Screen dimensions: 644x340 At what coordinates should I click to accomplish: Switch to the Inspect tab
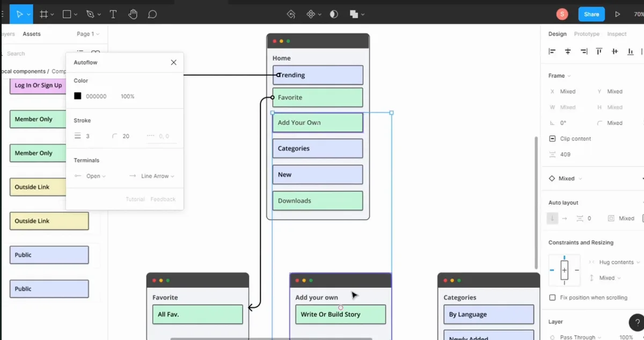pos(617,34)
